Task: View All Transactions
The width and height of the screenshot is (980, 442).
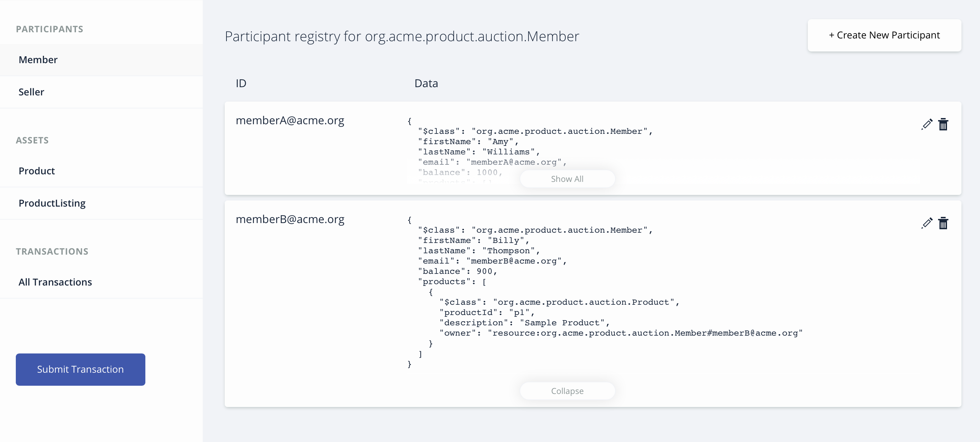Action: pos(55,282)
